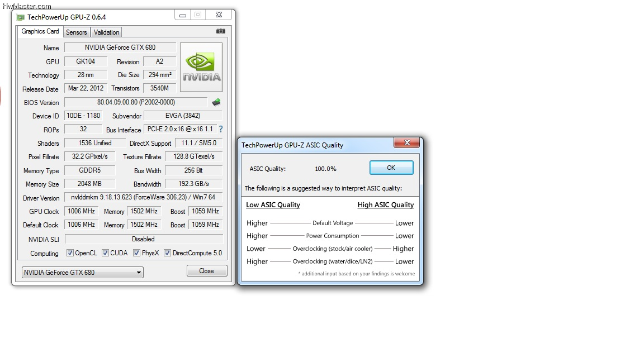Click the Device ID field 10DE - 1180
Viewport: 644px width, 362px height.
point(83,116)
